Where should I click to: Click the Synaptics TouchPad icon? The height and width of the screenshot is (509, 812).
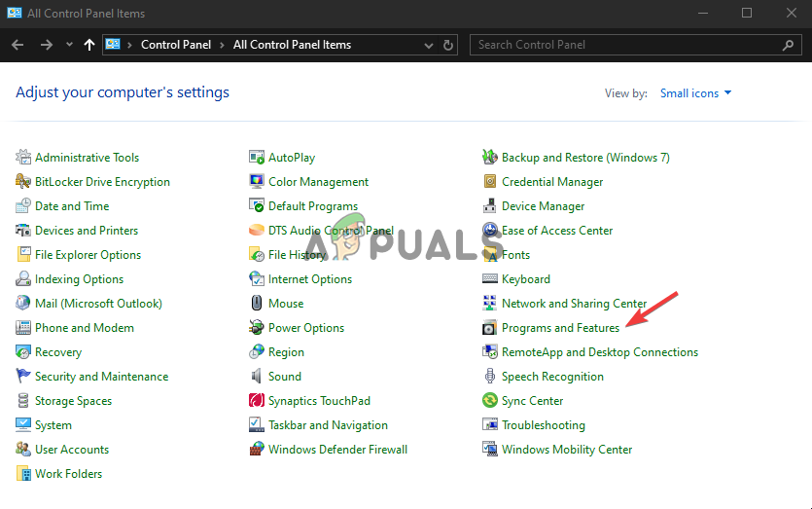[x=257, y=401]
